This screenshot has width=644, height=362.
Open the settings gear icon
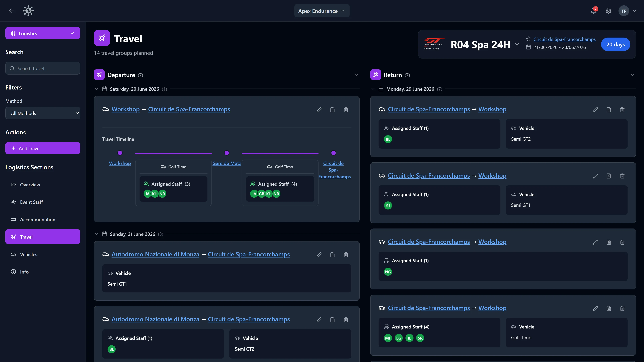608,11
